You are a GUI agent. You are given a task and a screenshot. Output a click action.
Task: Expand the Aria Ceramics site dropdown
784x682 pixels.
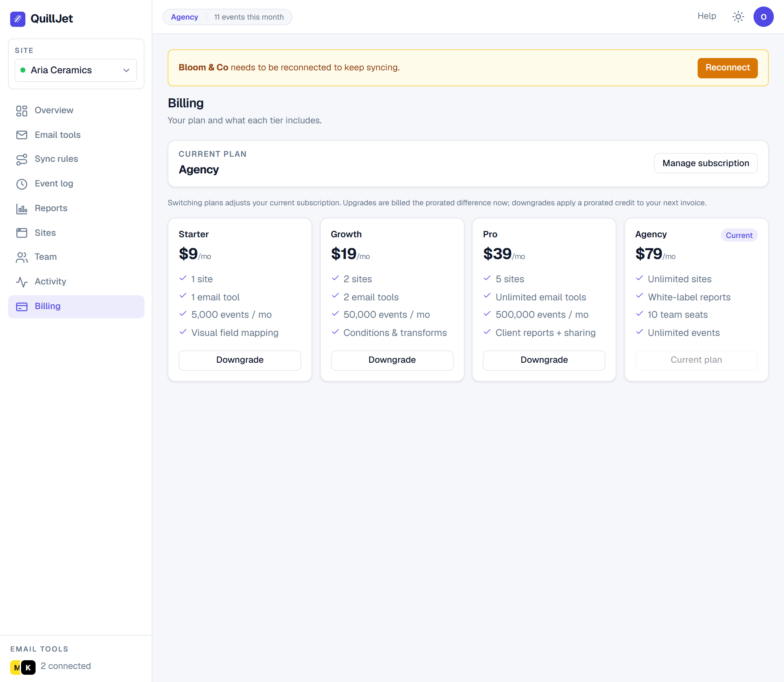tap(76, 70)
